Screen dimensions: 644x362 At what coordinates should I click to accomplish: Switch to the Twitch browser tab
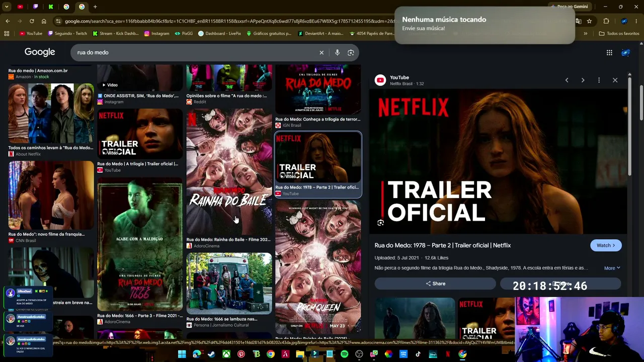point(35,7)
